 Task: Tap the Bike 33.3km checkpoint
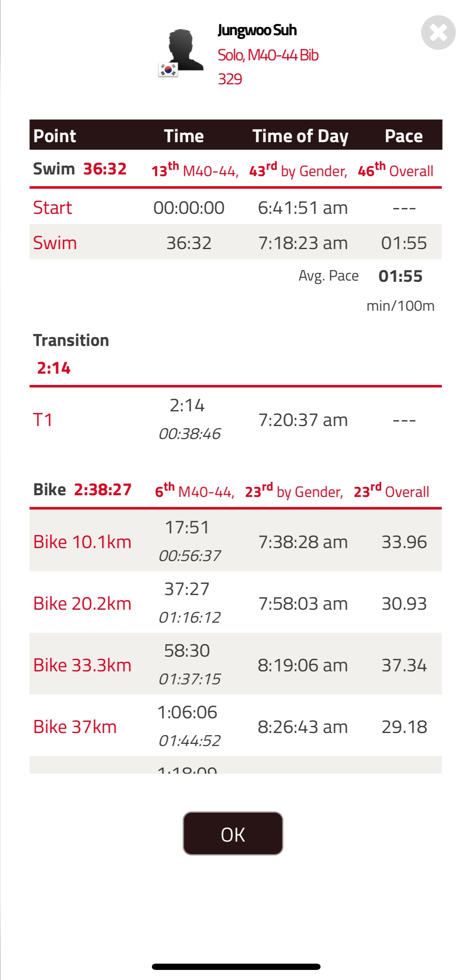82,665
